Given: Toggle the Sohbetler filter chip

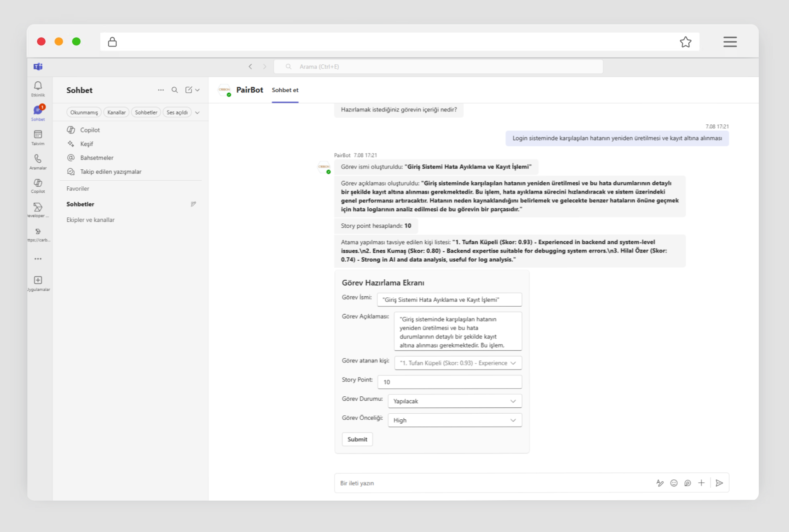Looking at the screenshot, I should pyautogui.click(x=146, y=112).
